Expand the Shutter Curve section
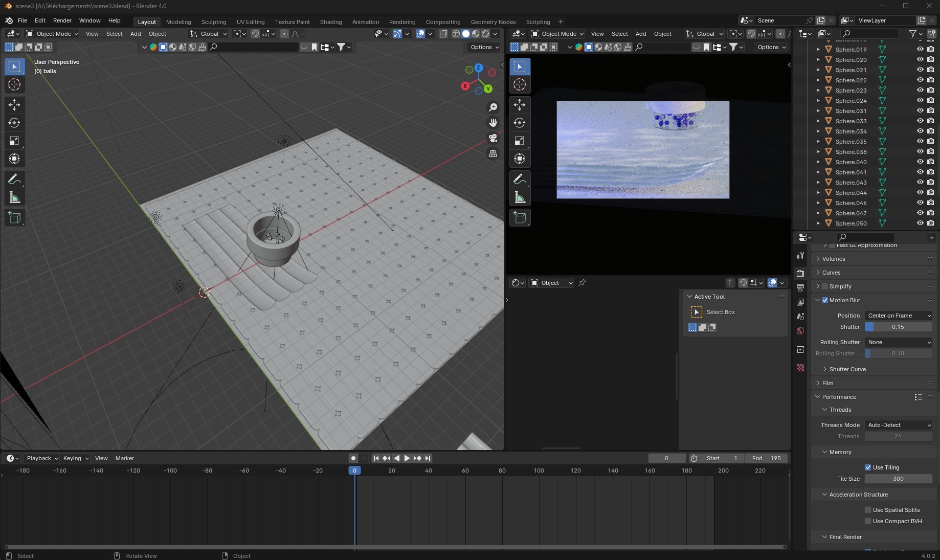Viewport: 940px width, 560px height. coord(847,369)
